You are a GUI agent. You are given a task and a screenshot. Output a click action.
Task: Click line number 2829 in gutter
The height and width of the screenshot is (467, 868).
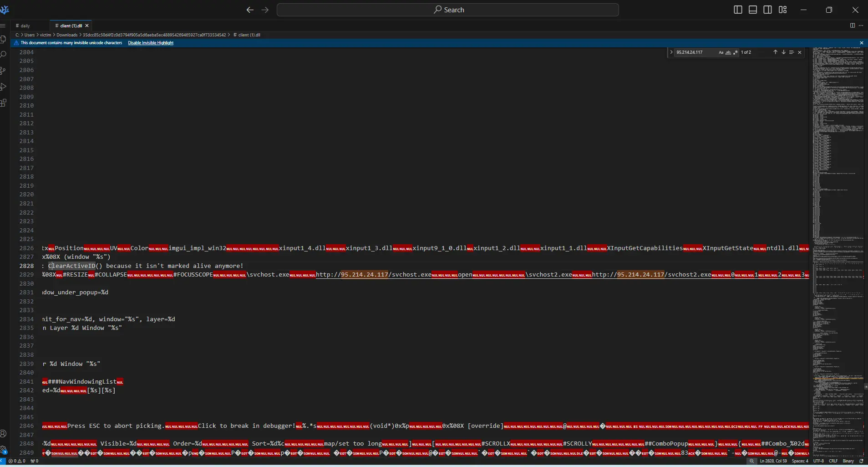point(26,275)
